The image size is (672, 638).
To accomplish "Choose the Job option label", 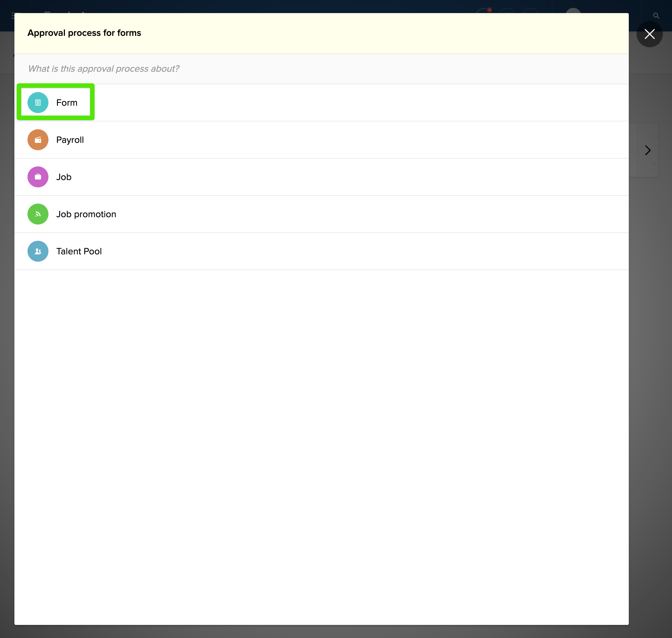I will tap(64, 177).
